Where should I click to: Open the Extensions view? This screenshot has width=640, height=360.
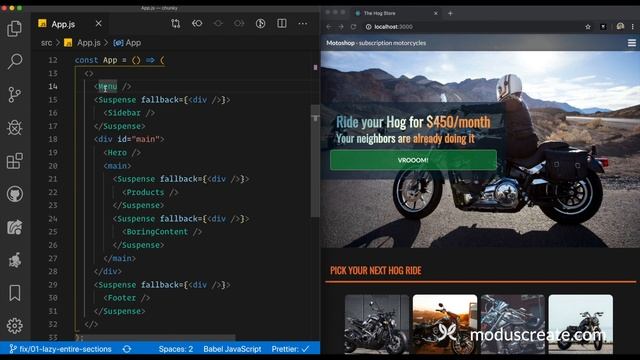[15, 161]
